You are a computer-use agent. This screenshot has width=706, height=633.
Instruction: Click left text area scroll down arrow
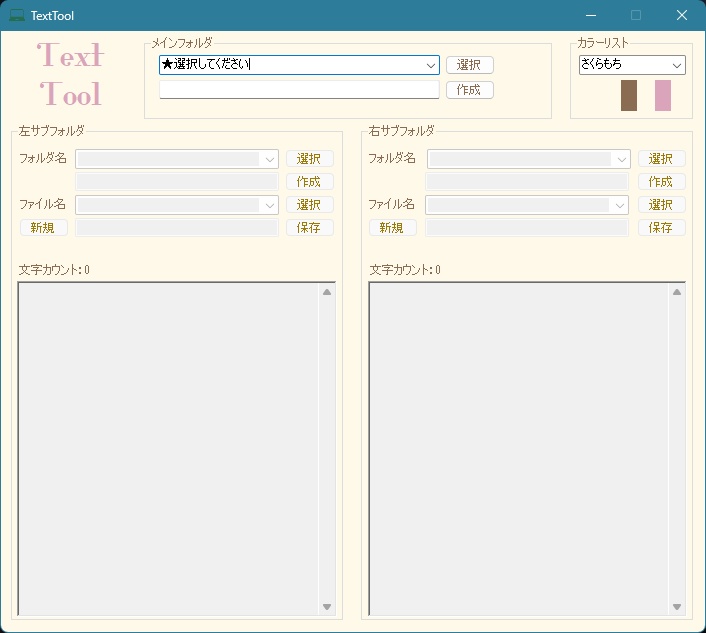tap(327, 606)
